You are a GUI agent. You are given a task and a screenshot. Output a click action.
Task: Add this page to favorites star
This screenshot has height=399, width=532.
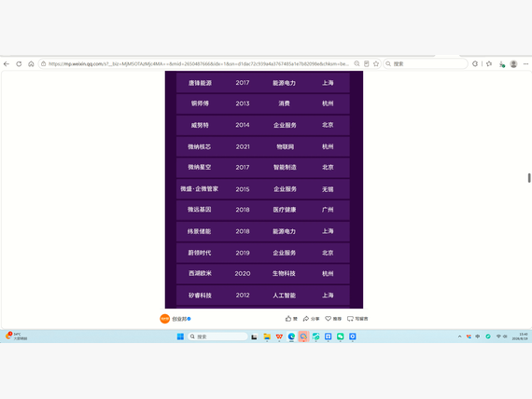pos(376,63)
